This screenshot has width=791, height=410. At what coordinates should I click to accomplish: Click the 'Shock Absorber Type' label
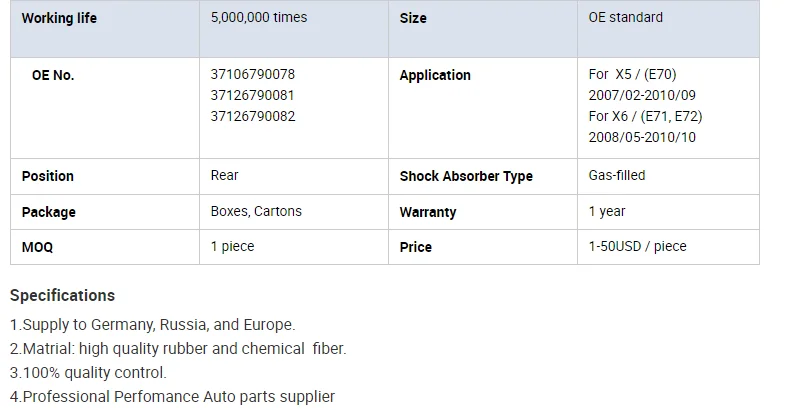pyautogui.click(x=466, y=176)
